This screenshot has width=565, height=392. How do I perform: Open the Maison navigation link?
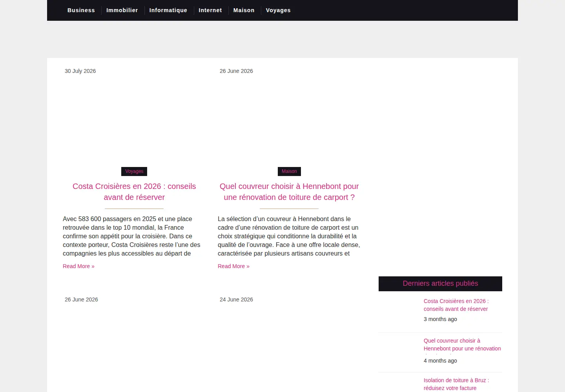click(x=244, y=10)
